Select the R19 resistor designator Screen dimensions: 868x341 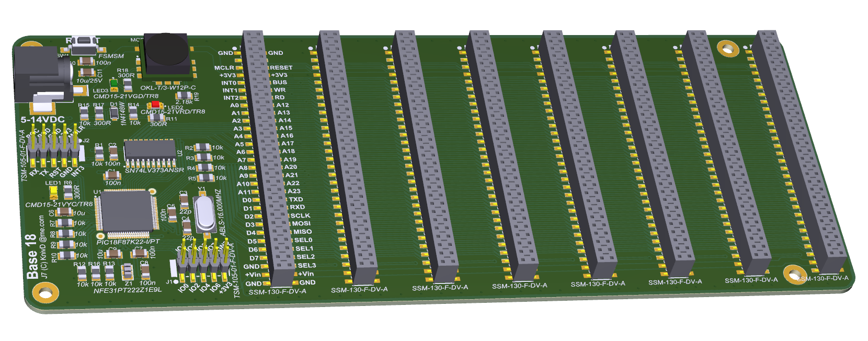coord(197,96)
